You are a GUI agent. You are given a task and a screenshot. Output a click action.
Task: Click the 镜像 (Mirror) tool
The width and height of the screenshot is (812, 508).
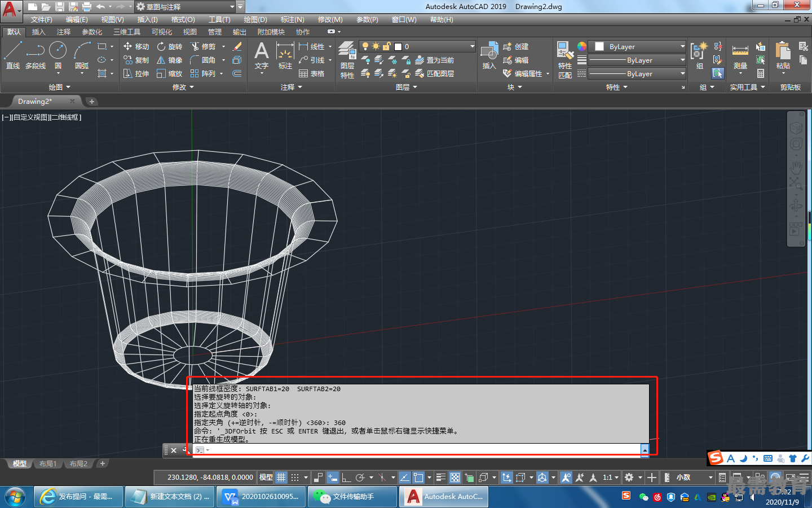170,60
